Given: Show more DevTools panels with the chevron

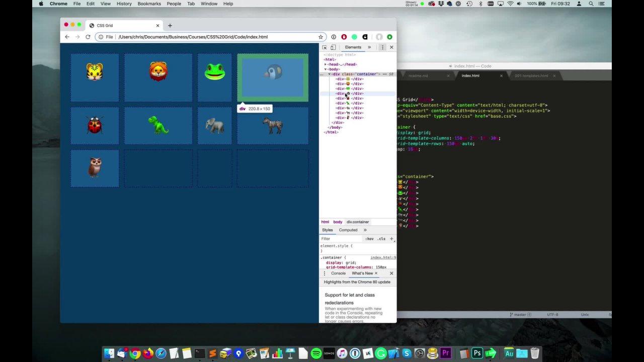Looking at the screenshot, I should pos(369,47).
